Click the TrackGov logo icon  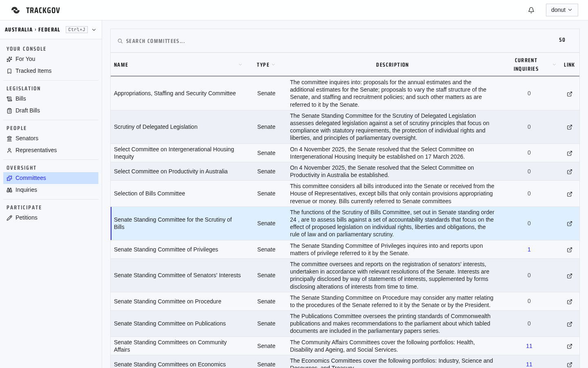pos(16,10)
